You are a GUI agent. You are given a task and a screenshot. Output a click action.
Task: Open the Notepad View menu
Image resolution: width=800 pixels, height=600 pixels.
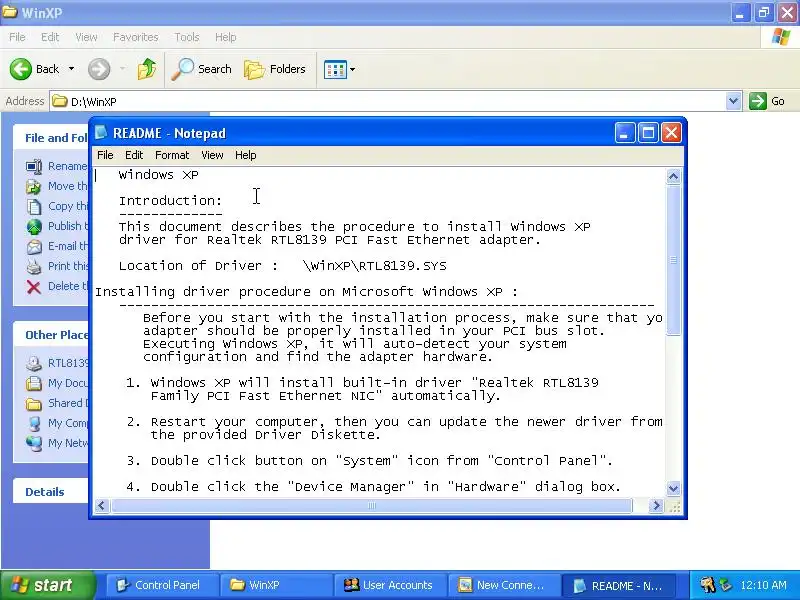point(212,155)
